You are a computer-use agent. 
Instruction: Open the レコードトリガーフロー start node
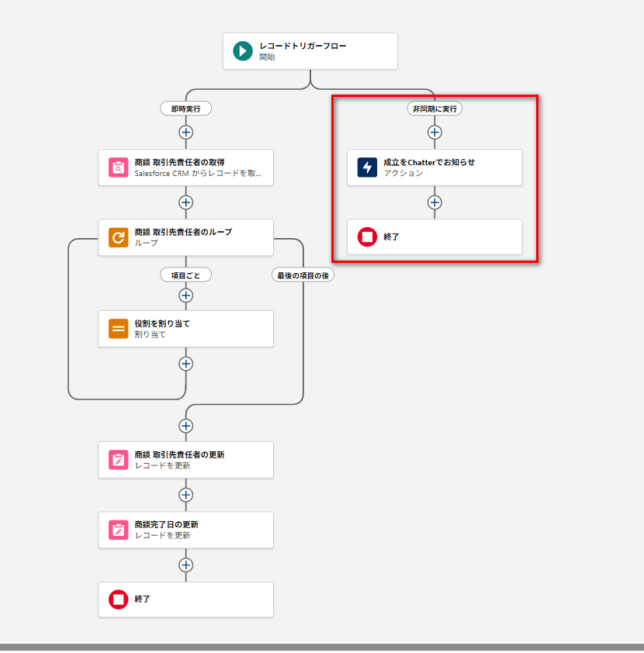(310, 51)
